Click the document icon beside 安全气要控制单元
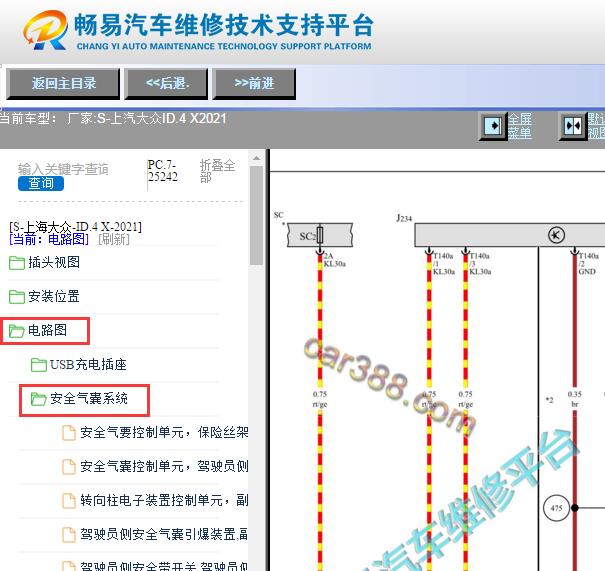 coord(69,433)
